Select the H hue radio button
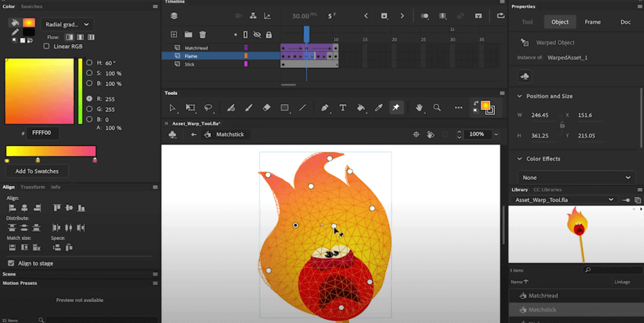Viewport: 644px width, 323px height. [89, 63]
